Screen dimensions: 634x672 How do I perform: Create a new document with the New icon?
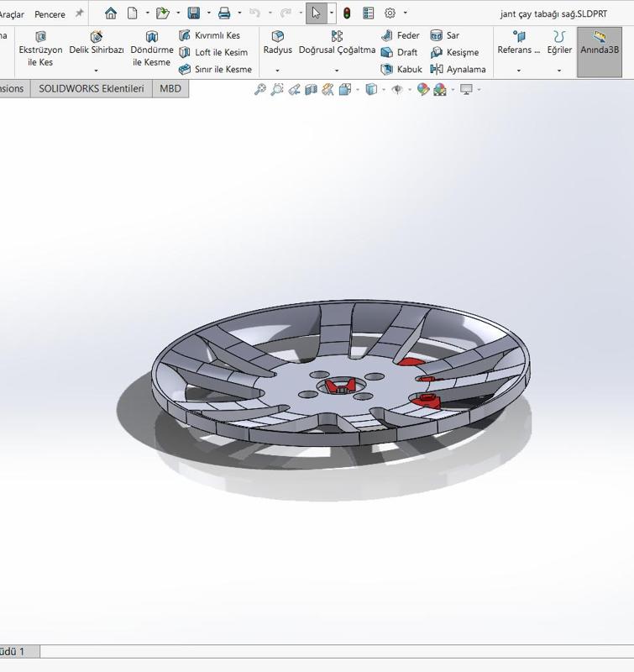tap(133, 13)
